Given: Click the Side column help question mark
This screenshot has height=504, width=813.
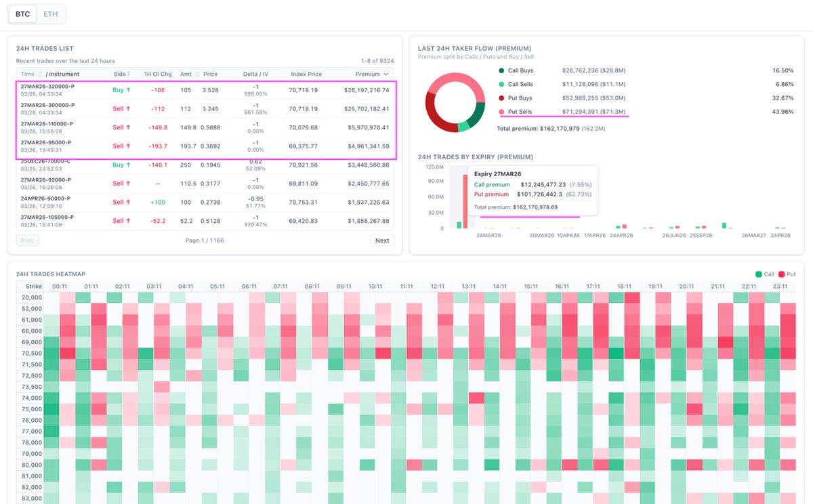Looking at the screenshot, I should 129,74.
